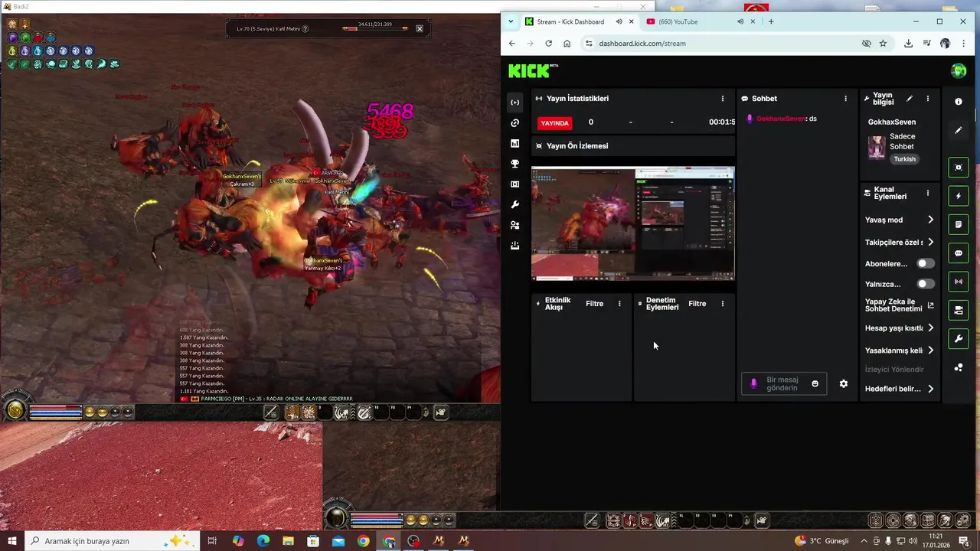The image size is (980, 551).
Task: Open the stream section in Kick's left sidebar
Action: coord(515,103)
